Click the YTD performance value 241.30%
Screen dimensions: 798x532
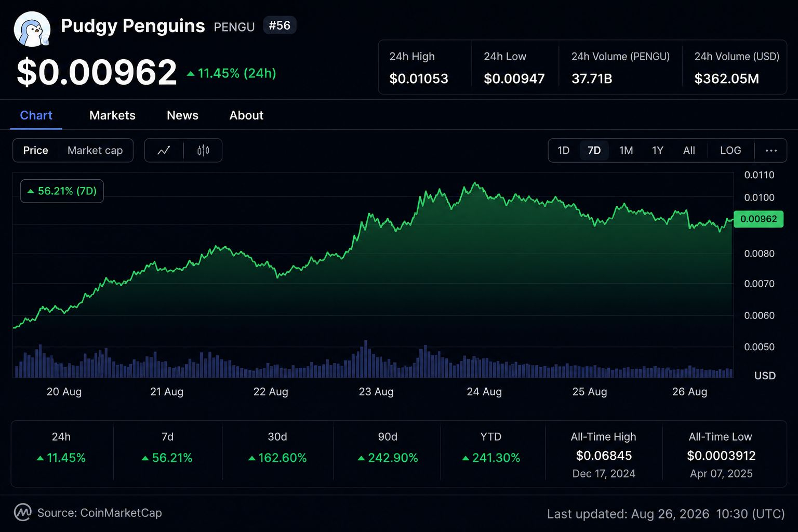click(491, 458)
